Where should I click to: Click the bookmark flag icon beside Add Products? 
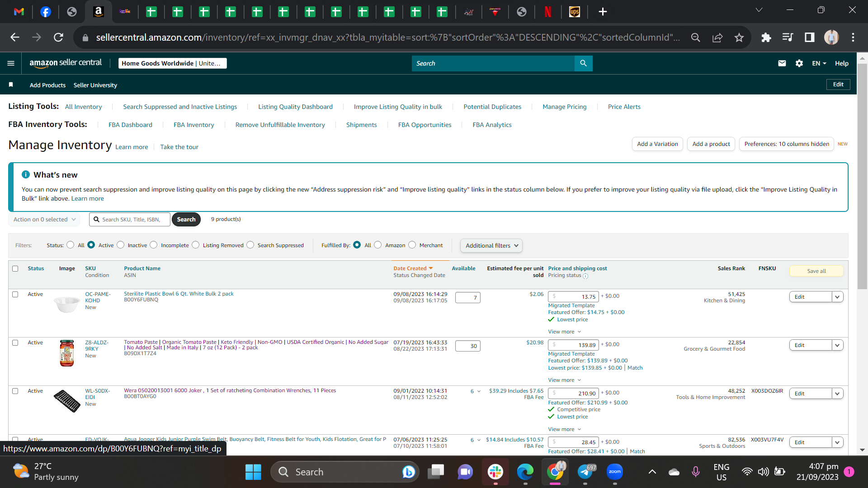[11, 85]
